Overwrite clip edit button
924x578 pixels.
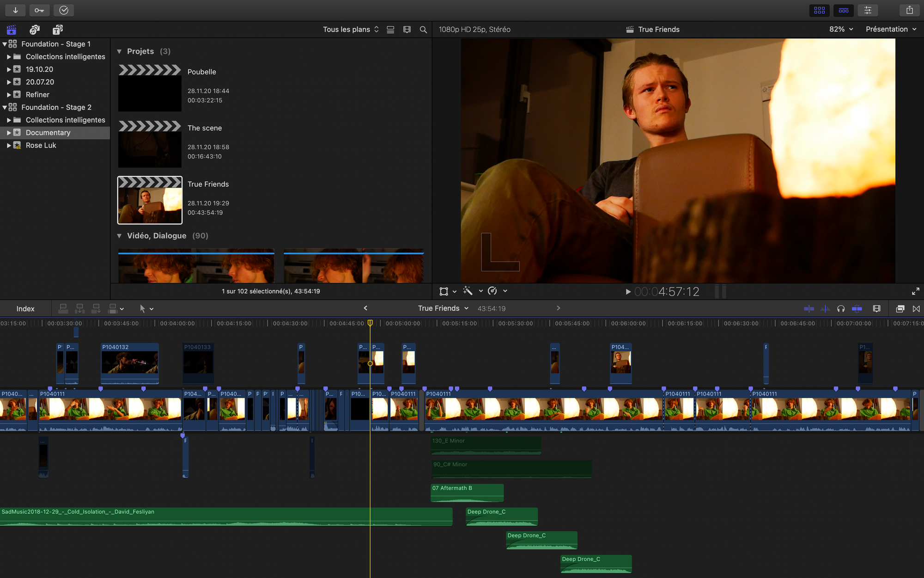113,308
